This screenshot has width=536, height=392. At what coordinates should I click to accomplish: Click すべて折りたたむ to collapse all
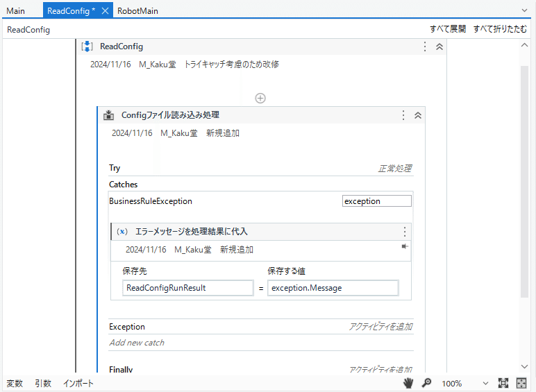pos(500,29)
